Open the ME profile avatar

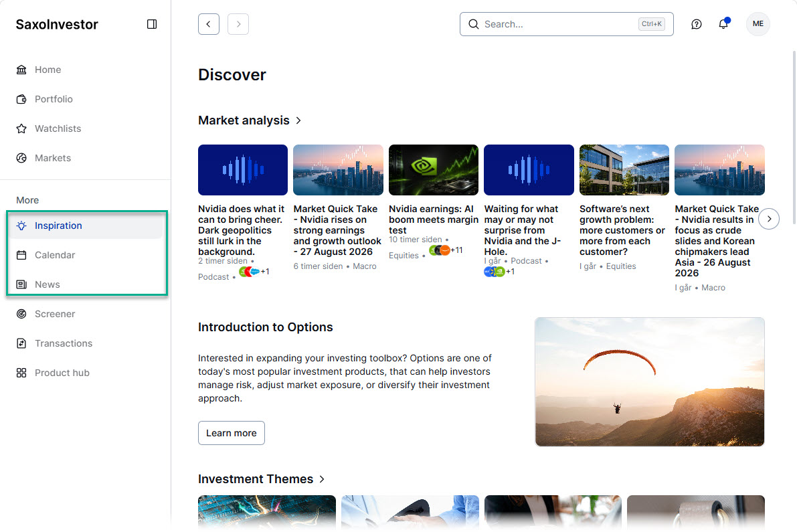click(x=758, y=24)
